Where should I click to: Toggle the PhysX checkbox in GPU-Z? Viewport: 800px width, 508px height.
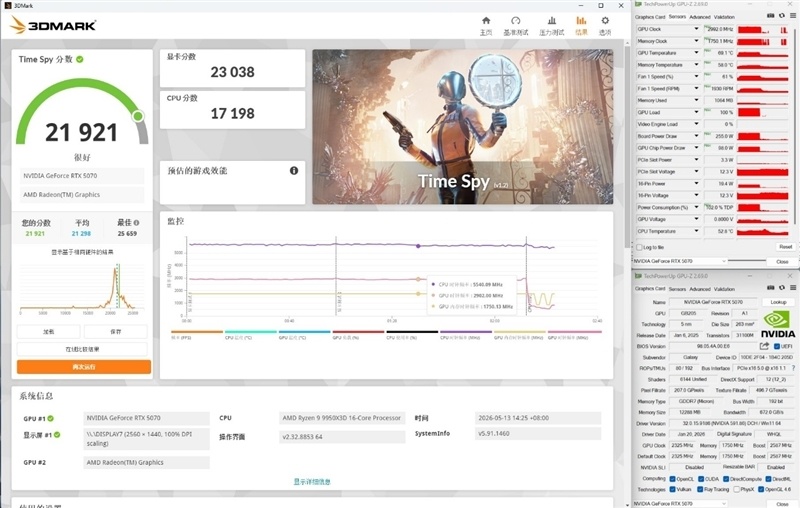tap(736, 490)
